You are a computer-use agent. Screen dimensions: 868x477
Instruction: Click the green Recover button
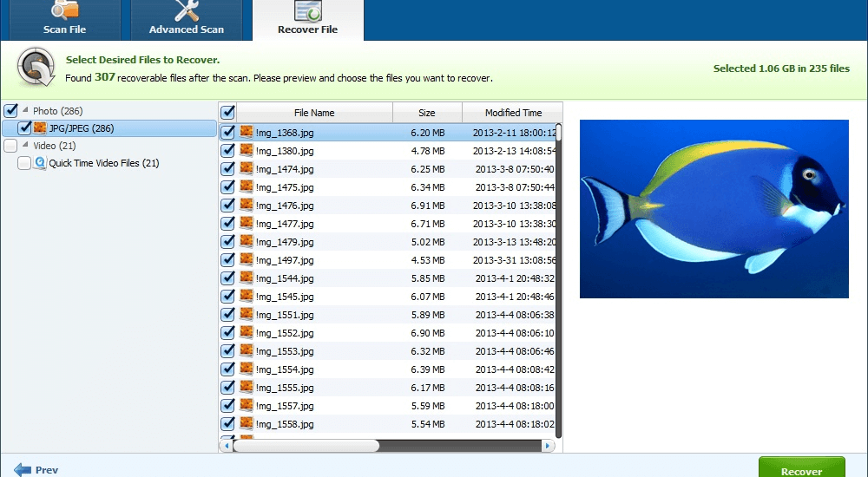[801, 467]
